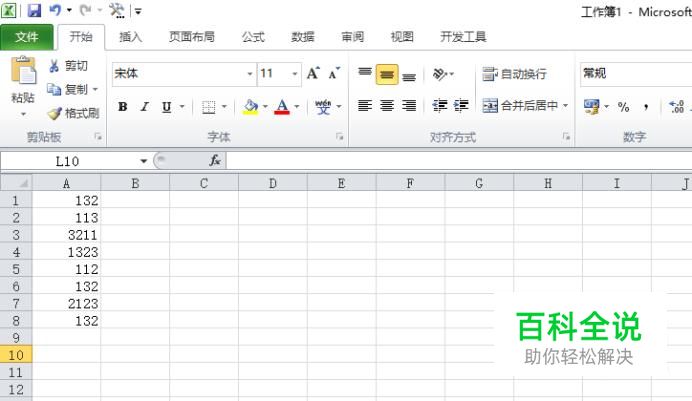Image resolution: width=692 pixels, height=401 pixels.
Task: Click the 常规 number format box
Action: tap(636, 74)
